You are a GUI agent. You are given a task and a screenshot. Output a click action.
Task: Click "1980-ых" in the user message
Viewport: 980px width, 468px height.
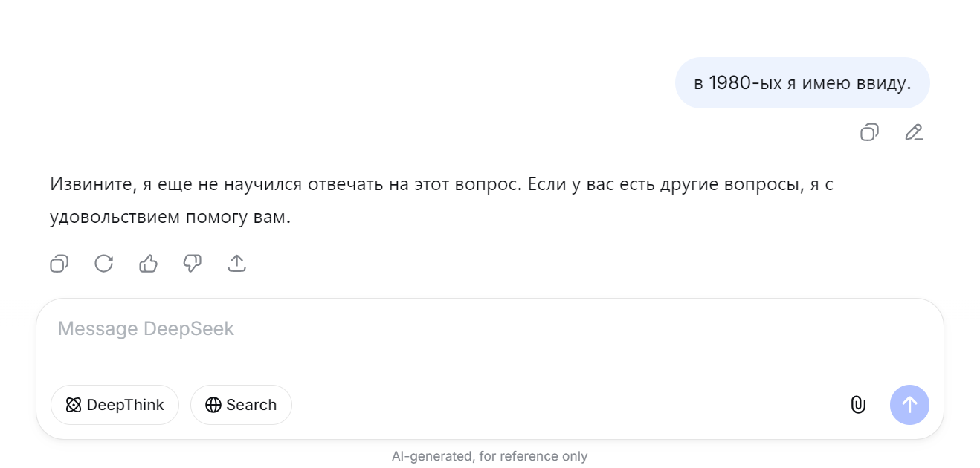pos(745,83)
